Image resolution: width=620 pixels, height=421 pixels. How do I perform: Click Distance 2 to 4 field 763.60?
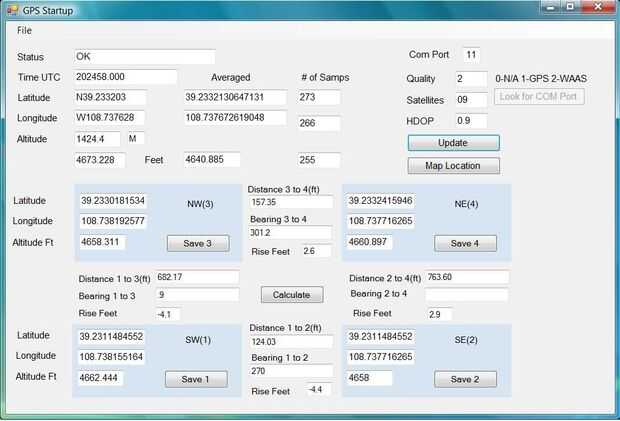(x=467, y=277)
